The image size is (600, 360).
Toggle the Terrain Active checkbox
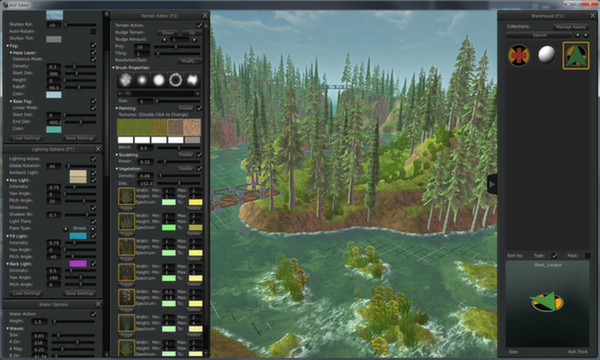[x=199, y=25]
